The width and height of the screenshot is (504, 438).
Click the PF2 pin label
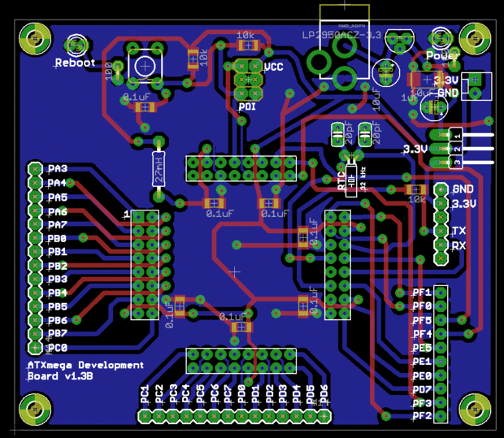click(422, 416)
